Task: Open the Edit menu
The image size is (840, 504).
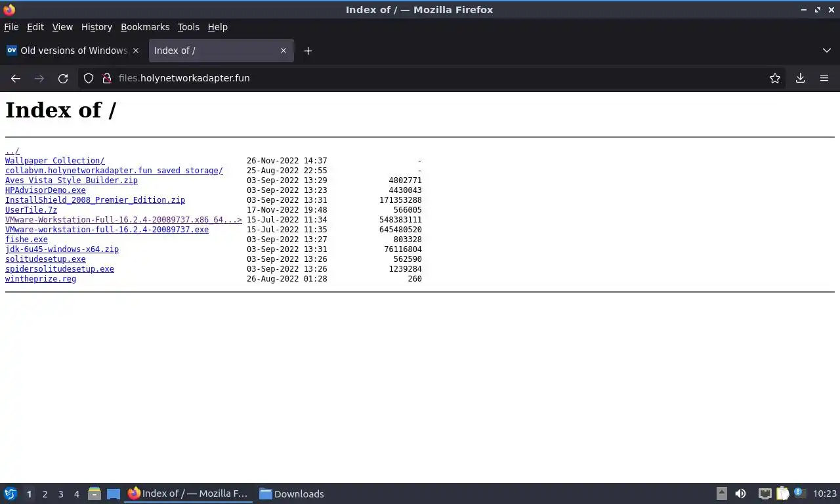Action: (x=35, y=27)
